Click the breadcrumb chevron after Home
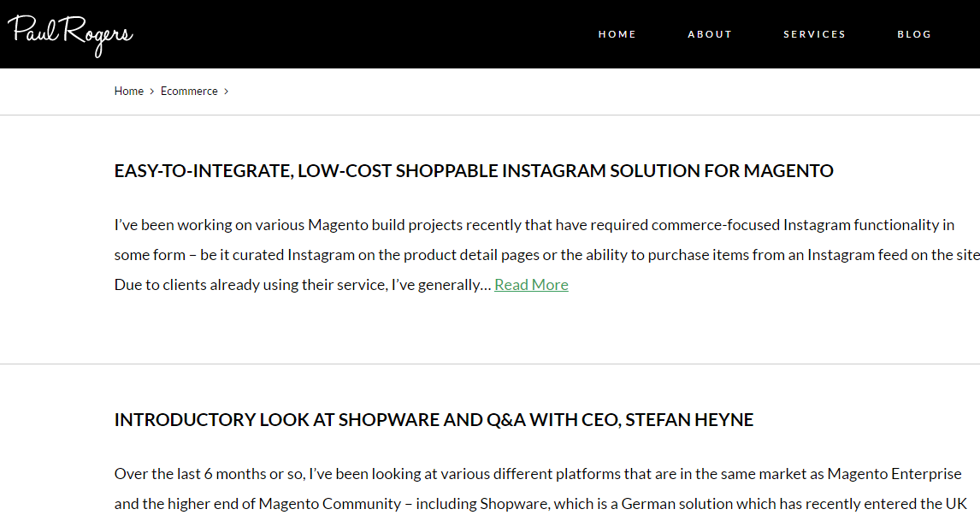Screen dimensions: 980x521 pyautogui.click(x=152, y=92)
